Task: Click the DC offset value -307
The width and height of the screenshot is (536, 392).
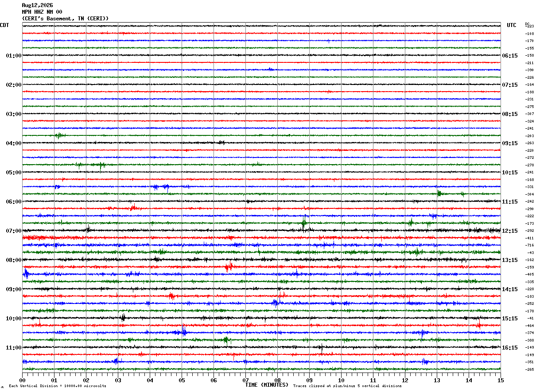Action: (529, 114)
